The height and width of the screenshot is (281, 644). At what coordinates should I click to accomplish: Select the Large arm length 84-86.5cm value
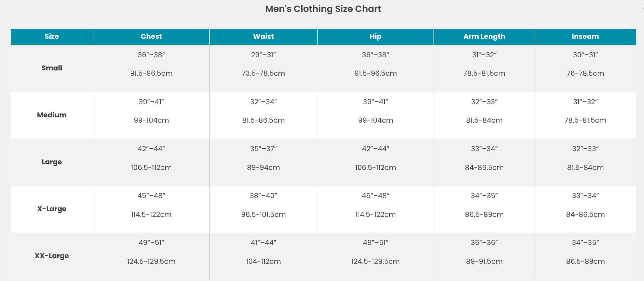(x=484, y=167)
